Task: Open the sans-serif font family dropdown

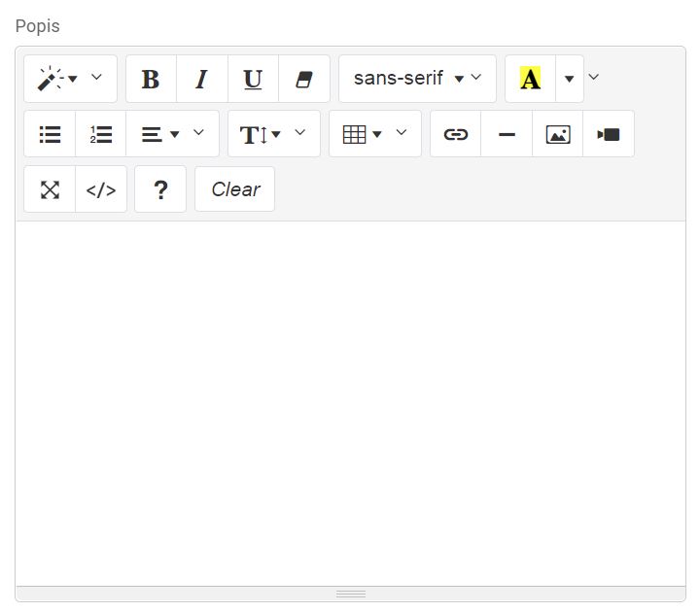Action: [417, 79]
